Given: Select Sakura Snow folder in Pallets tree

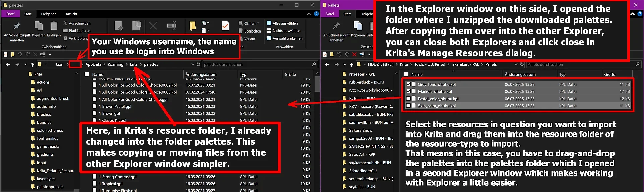Looking at the screenshot, I should coord(361,130).
